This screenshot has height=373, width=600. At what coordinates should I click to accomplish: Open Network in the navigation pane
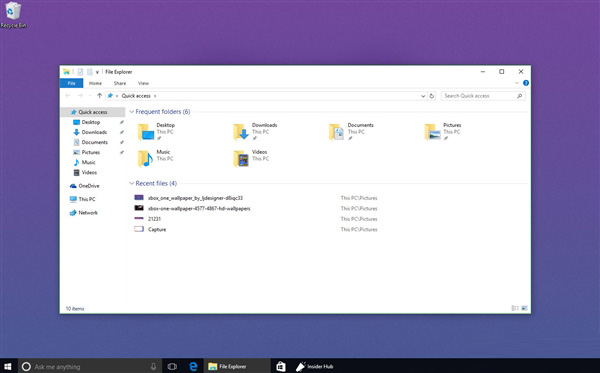[88, 213]
